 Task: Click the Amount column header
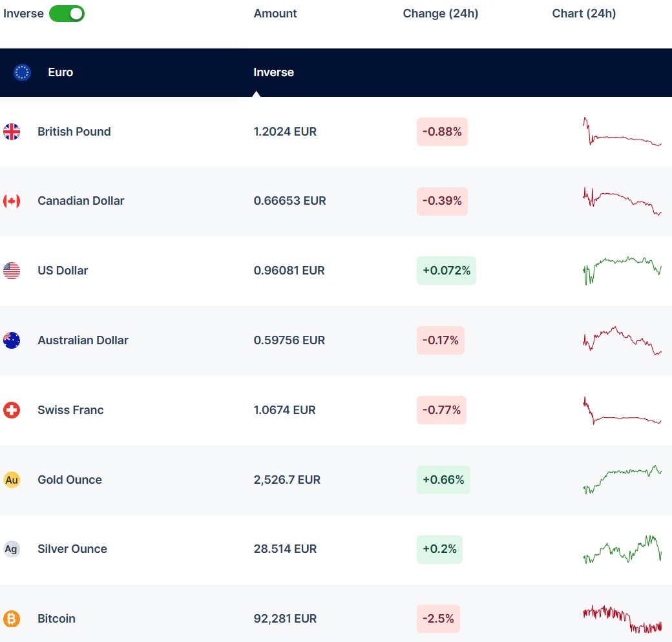point(275,14)
